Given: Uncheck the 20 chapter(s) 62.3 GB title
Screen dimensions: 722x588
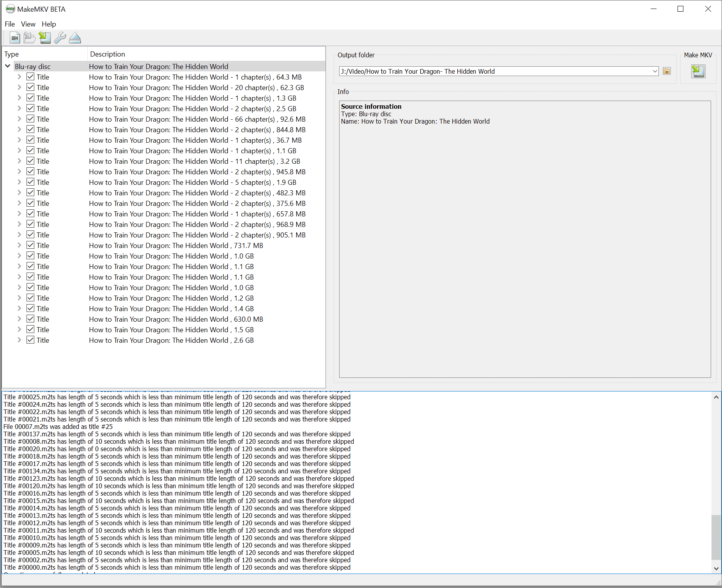Looking at the screenshot, I should pos(30,87).
